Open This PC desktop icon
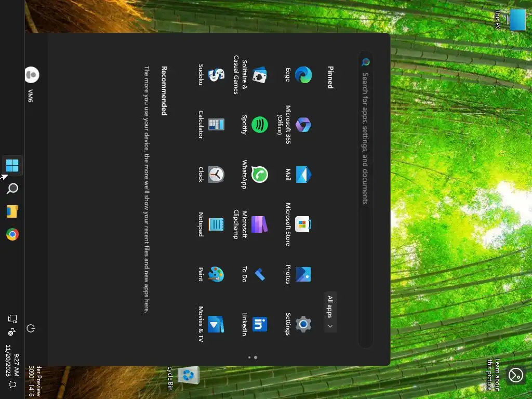This screenshot has height=399, width=532. [x=510, y=20]
